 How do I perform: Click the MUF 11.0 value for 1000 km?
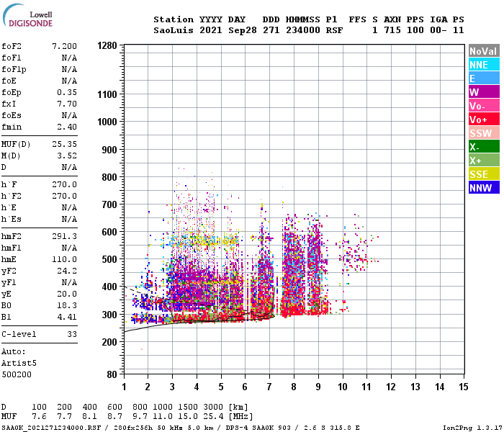click(163, 417)
